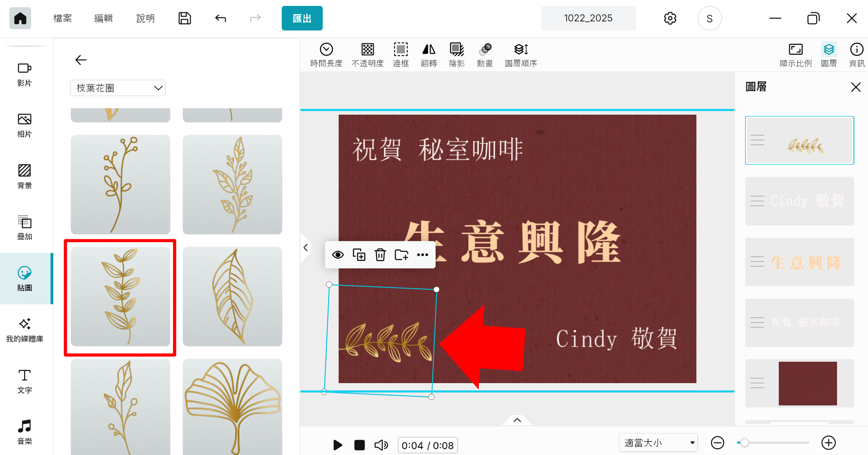Image resolution: width=868 pixels, height=455 pixels.
Task: Open the 適當大小 zoom dropdown
Action: pos(658,443)
